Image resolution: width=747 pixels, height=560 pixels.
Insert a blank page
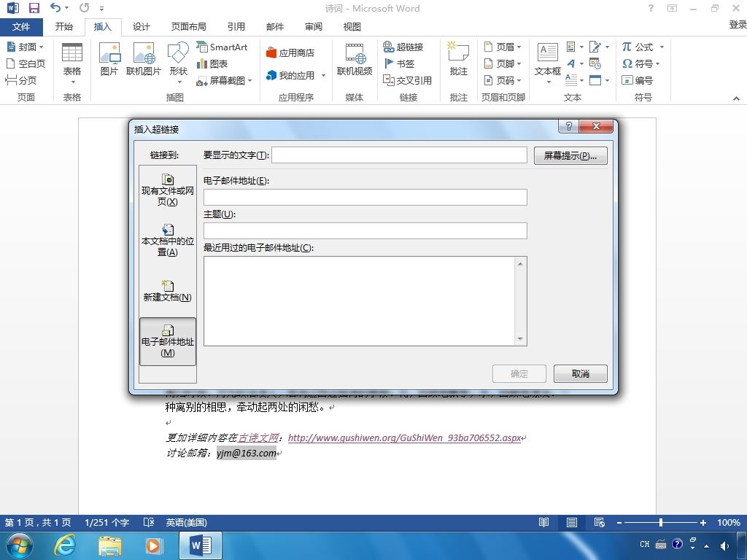pos(26,63)
